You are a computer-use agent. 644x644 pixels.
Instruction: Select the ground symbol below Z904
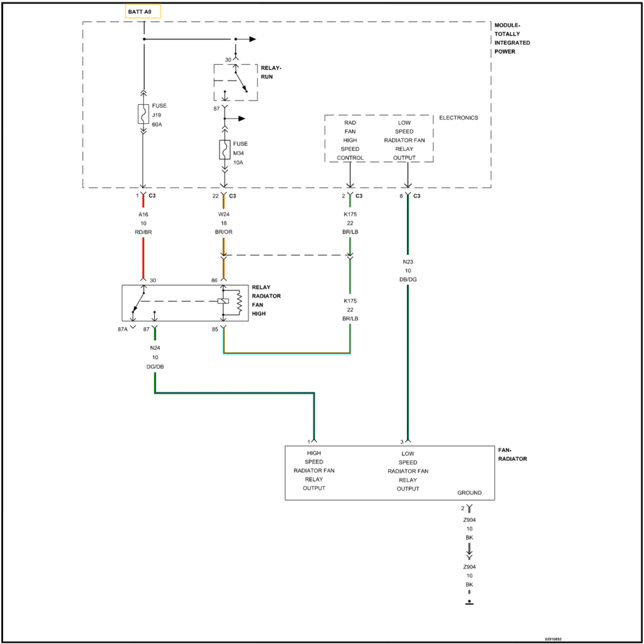tap(470, 602)
